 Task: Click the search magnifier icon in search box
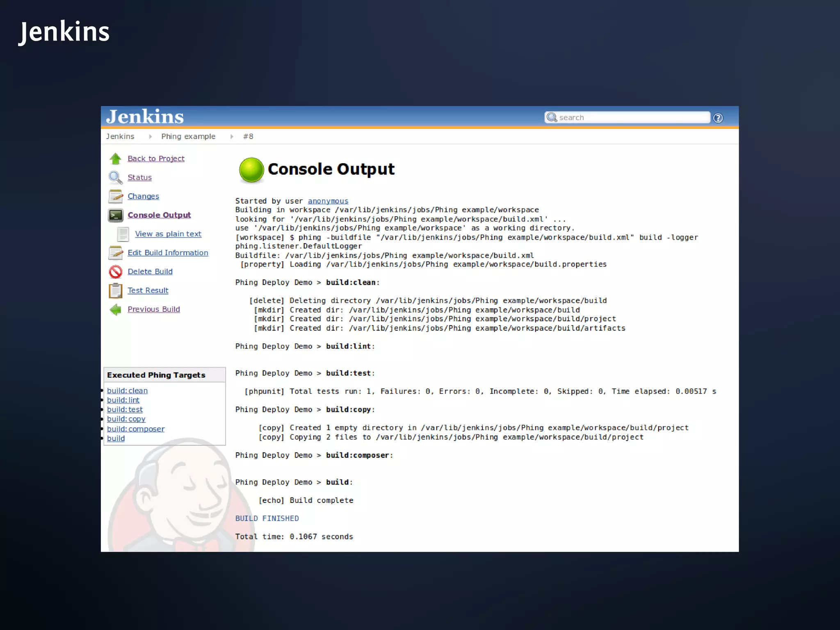(552, 117)
